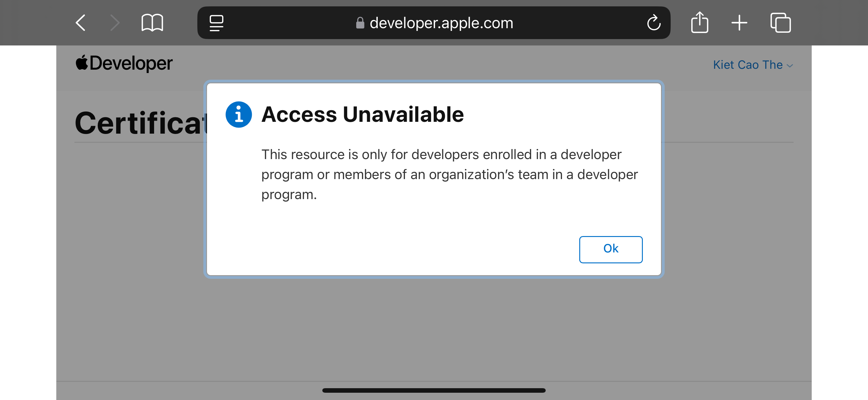Reload the developer.apple.com page

[x=653, y=23]
